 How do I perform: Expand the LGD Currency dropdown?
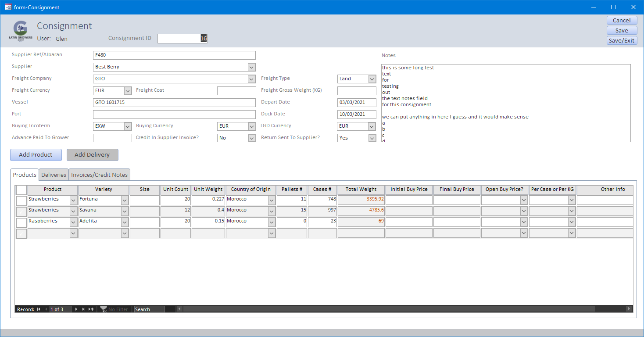pyautogui.click(x=372, y=126)
